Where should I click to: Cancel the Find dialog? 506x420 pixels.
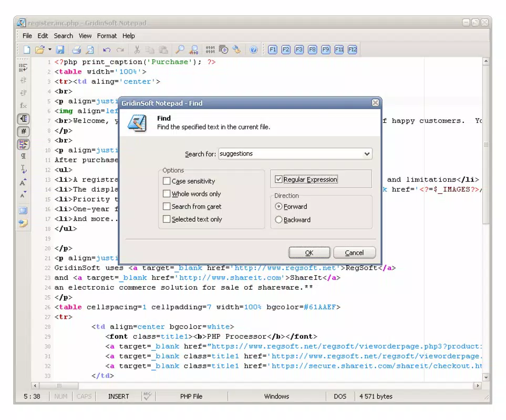(x=354, y=253)
